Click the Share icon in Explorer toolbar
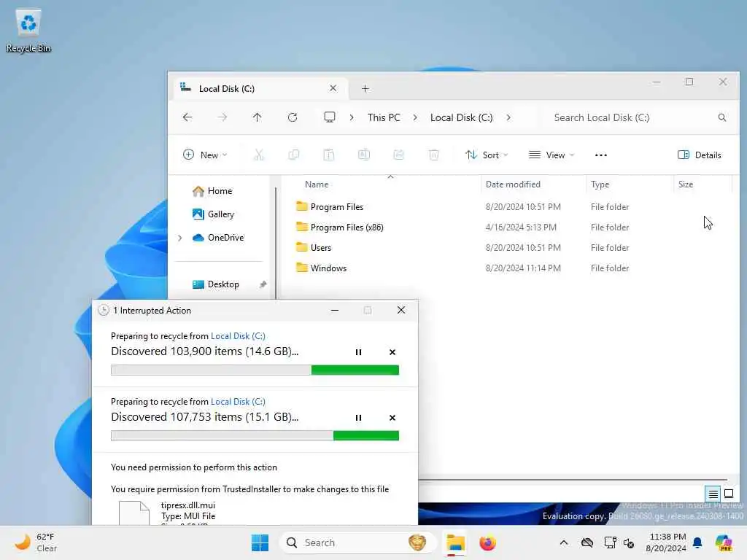This screenshot has height=560, width=747. [x=399, y=155]
